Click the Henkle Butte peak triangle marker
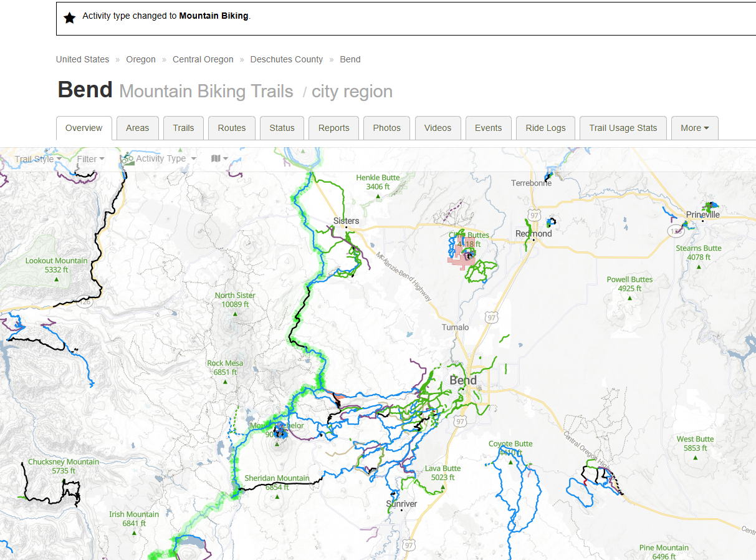This screenshot has height=560, width=756. 378,196
